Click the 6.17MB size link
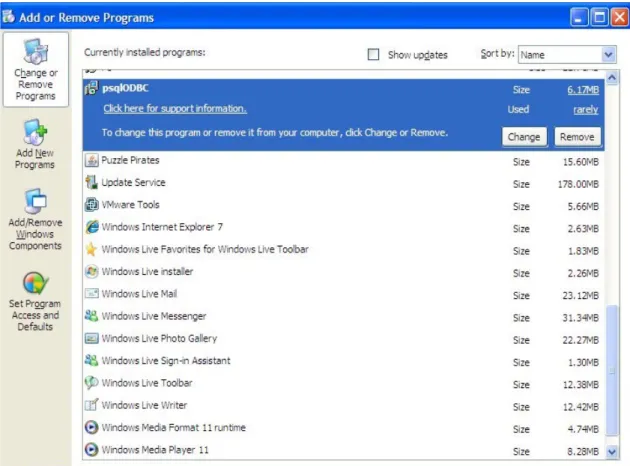The height and width of the screenshot is (466, 630). pos(583,90)
